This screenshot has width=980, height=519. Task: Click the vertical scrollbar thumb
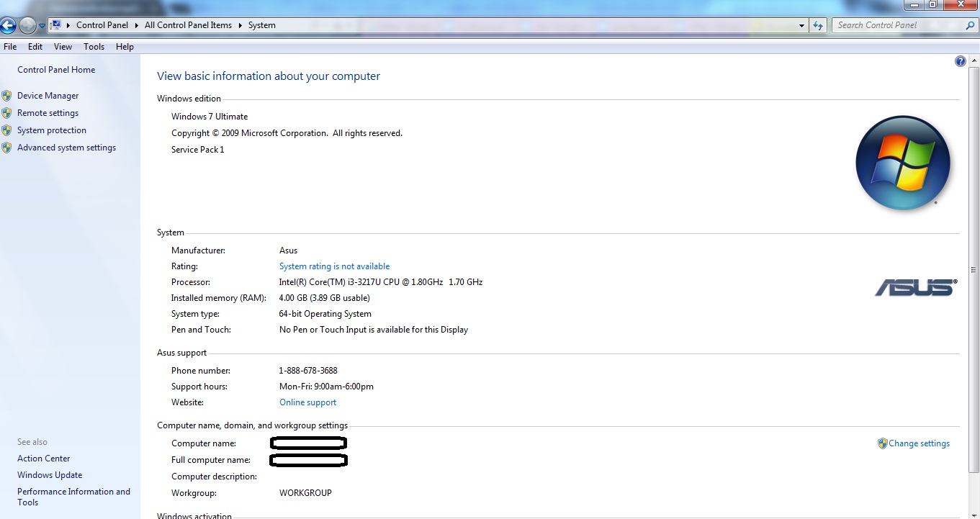(974, 270)
